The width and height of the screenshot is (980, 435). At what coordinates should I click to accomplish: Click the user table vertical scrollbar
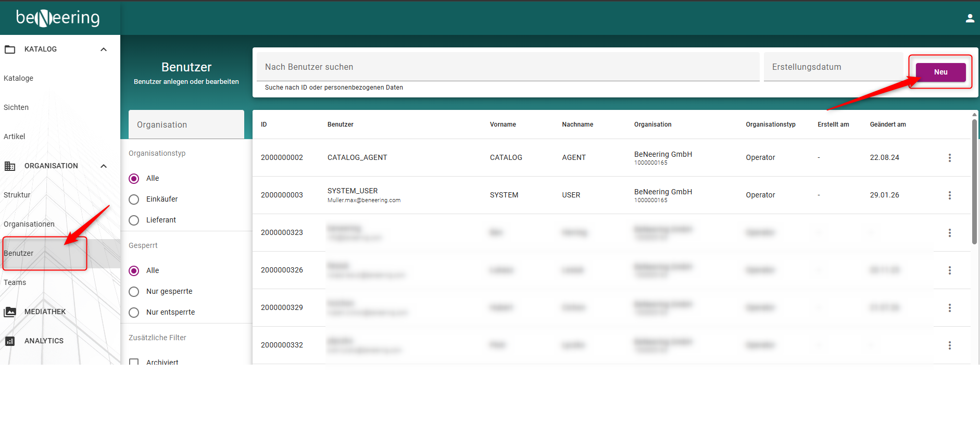(974, 181)
